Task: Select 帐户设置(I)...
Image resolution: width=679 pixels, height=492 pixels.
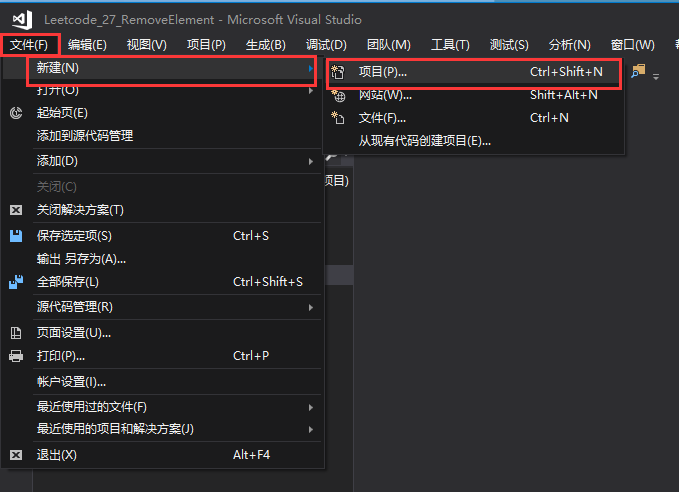Action: coord(162,382)
